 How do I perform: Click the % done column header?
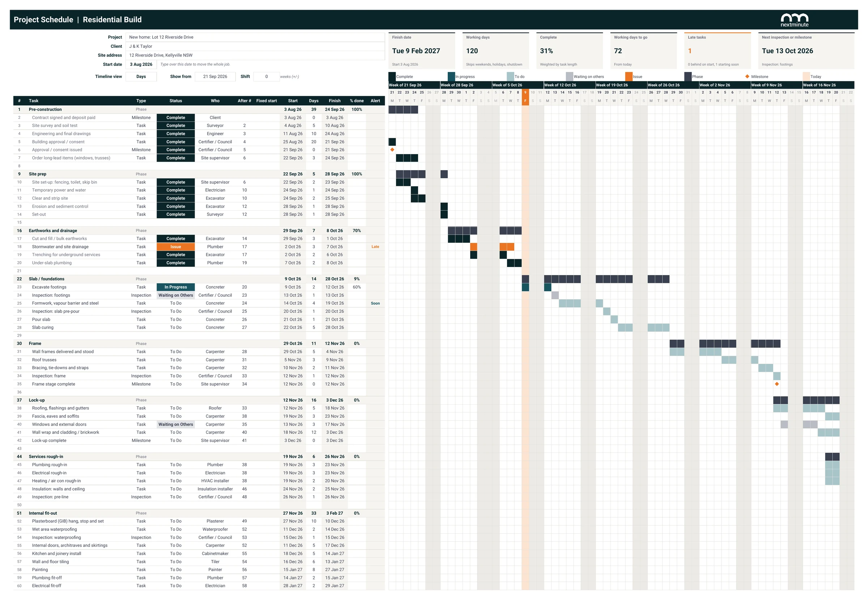[x=357, y=101]
